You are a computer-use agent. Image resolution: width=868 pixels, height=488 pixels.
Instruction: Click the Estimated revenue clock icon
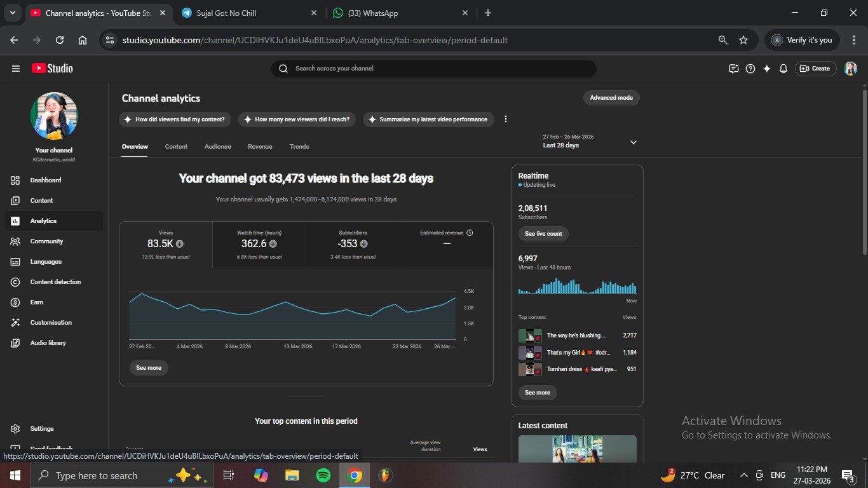coord(470,233)
